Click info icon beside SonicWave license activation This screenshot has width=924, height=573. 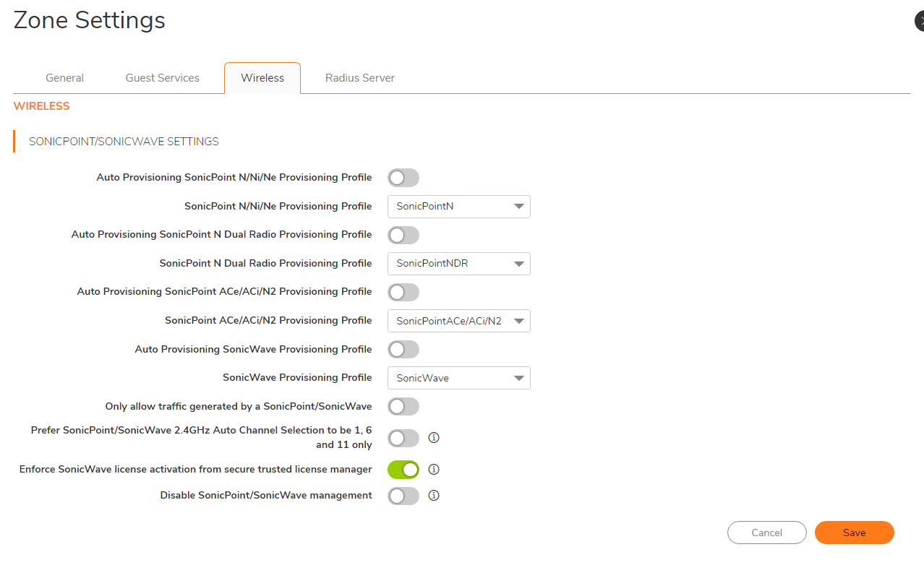pos(434,469)
